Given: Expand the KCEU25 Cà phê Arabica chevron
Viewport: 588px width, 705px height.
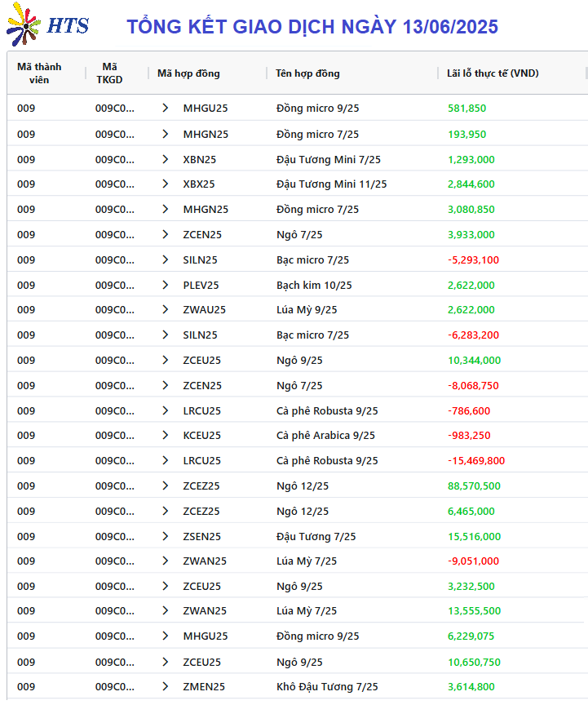Looking at the screenshot, I should [x=166, y=435].
